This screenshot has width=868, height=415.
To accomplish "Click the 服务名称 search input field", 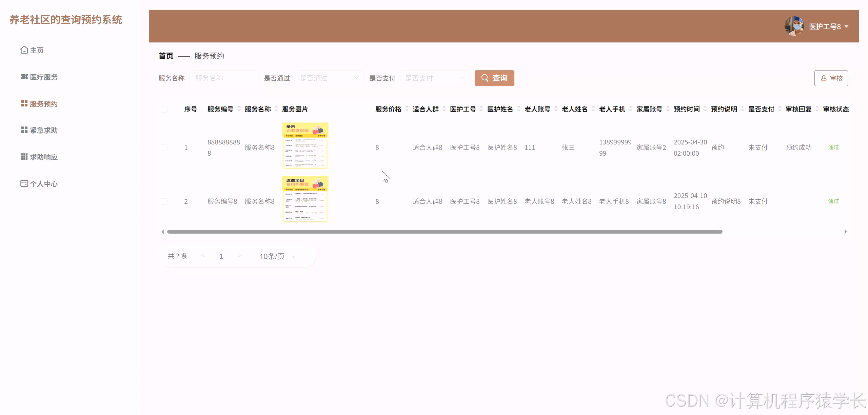I will (224, 78).
